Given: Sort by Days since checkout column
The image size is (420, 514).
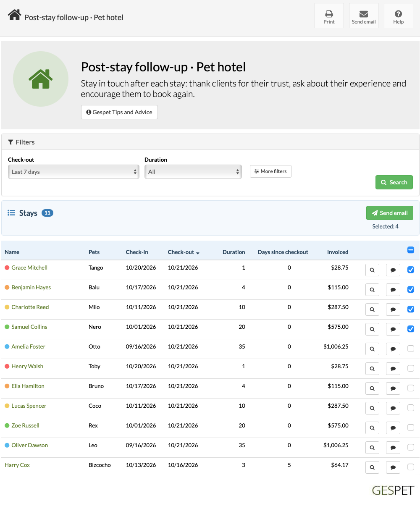Looking at the screenshot, I should (283, 252).
